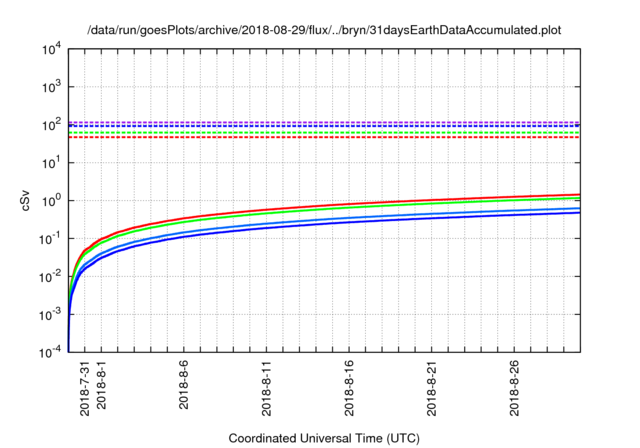Click the cSv y-axis label
640x448 pixels.
pyautogui.click(x=27, y=200)
